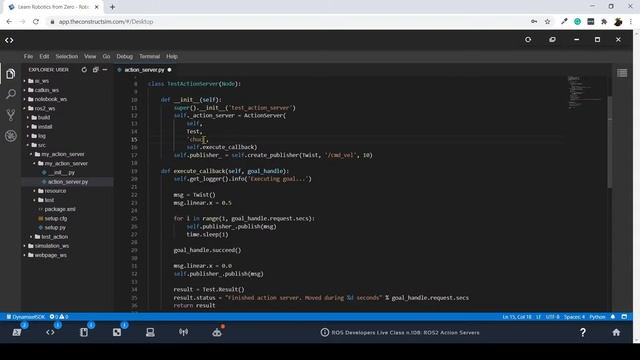The image size is (640, 360).
Task: Collapse all folders in Explorer
Action: (x=95, y=70)
